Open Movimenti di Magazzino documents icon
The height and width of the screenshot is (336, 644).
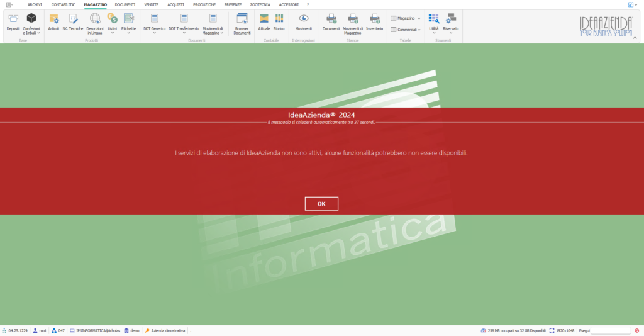tap(213, 24)
